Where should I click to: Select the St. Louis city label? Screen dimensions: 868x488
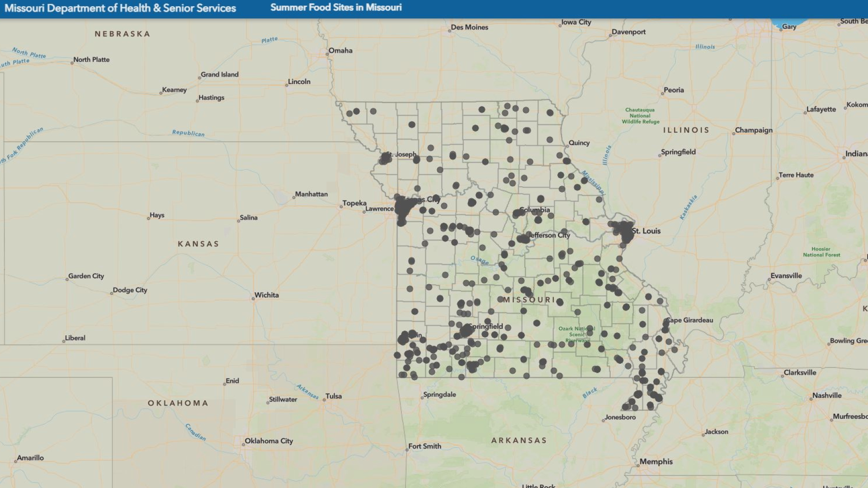(x=646, y=231)
